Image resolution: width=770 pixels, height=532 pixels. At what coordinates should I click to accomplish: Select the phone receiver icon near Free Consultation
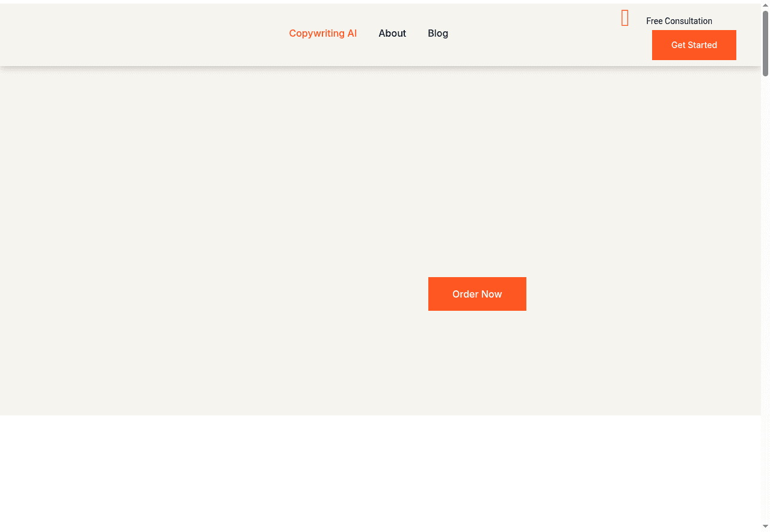(624, 18)
